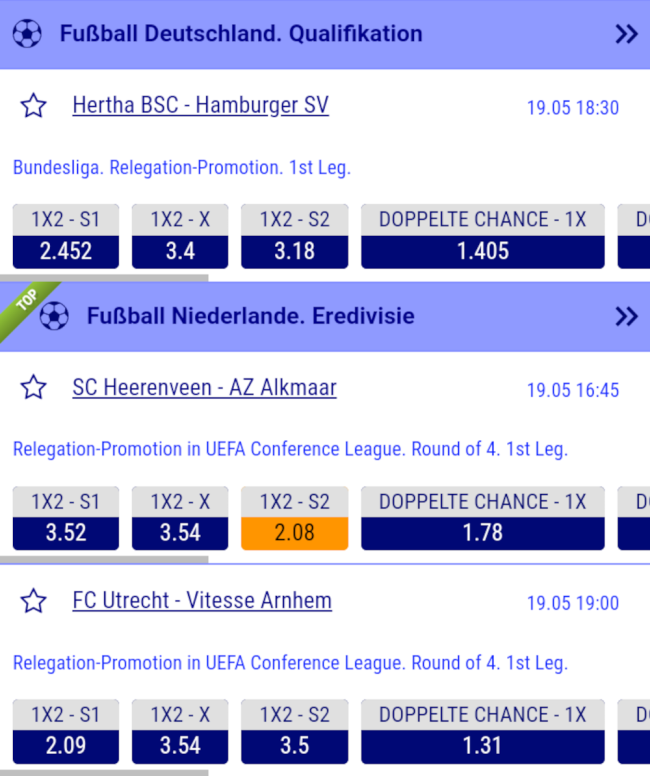This screenshot has width=650, height=776.
Task: Select Fußball Niederlande. Eredivisie header
Action: 250,316
